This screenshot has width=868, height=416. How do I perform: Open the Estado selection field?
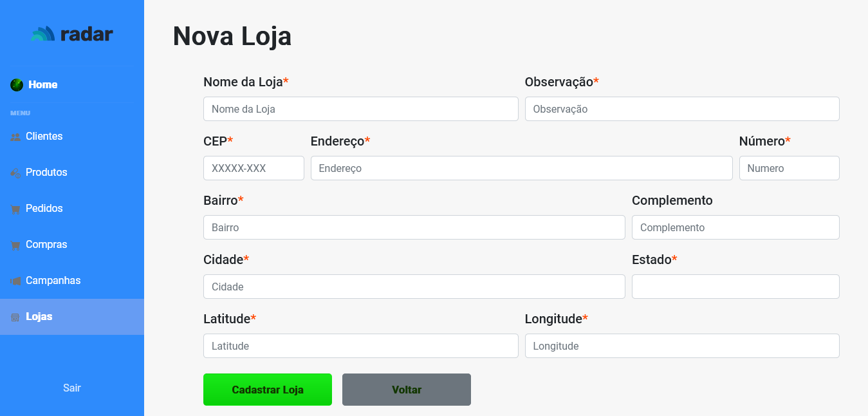coord(735,287)
